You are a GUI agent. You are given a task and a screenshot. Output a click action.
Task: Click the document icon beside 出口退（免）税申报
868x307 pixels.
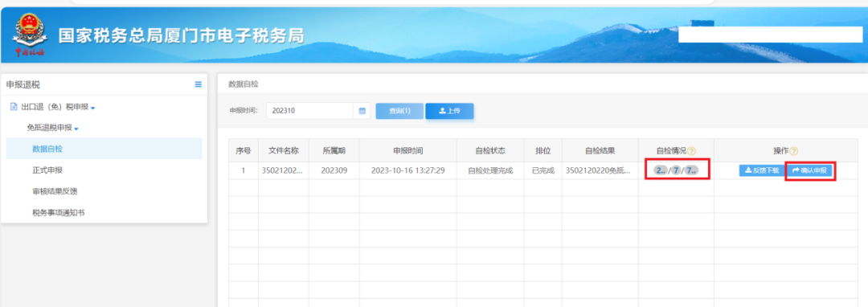point(14,106)
